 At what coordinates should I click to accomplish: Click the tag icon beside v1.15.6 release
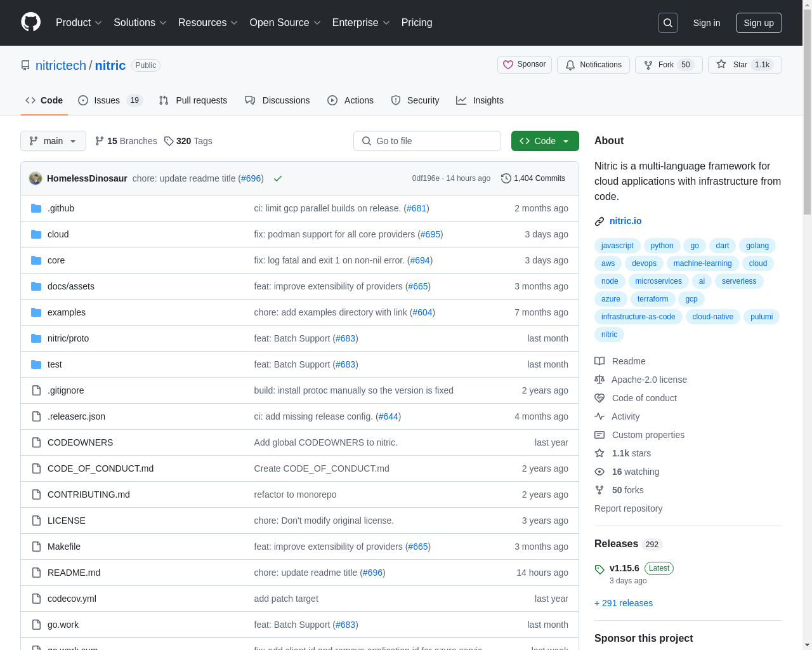[599, 569]
